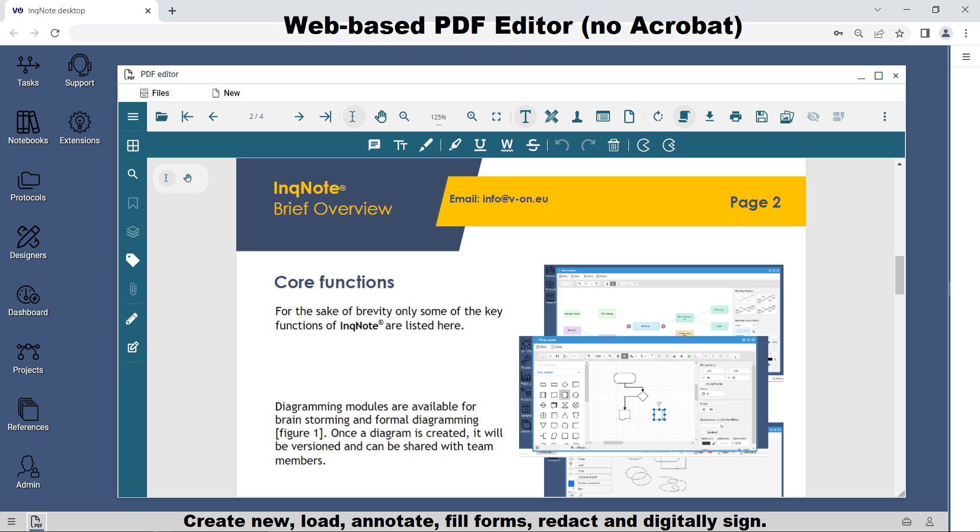The height and width of the screenshot is (532, 980).
Task: Go to the next page
Action: (x=299, y=117)
